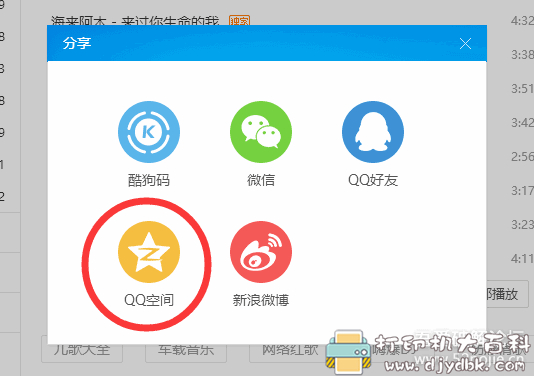The height and width of the screenshot is (376, 534).
Task: Open the 车载音乐 tag in background window
Action: coord(186,350)
